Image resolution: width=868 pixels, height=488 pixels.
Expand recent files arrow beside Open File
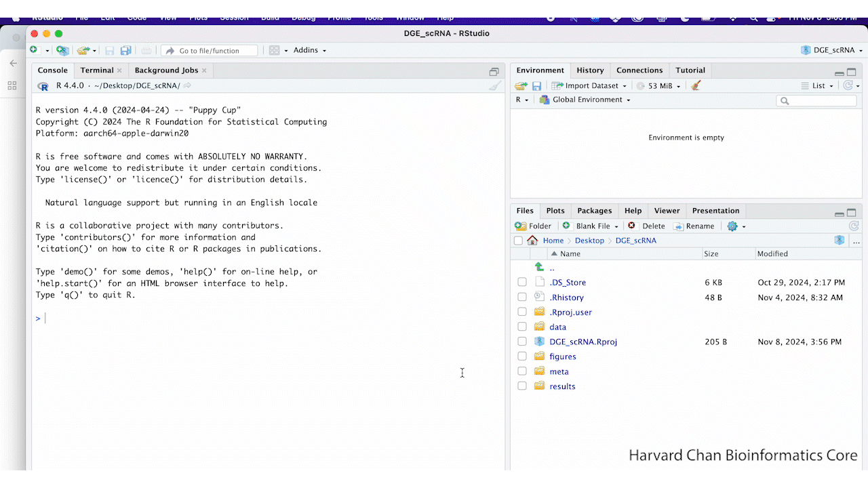(x=94, y=51)
